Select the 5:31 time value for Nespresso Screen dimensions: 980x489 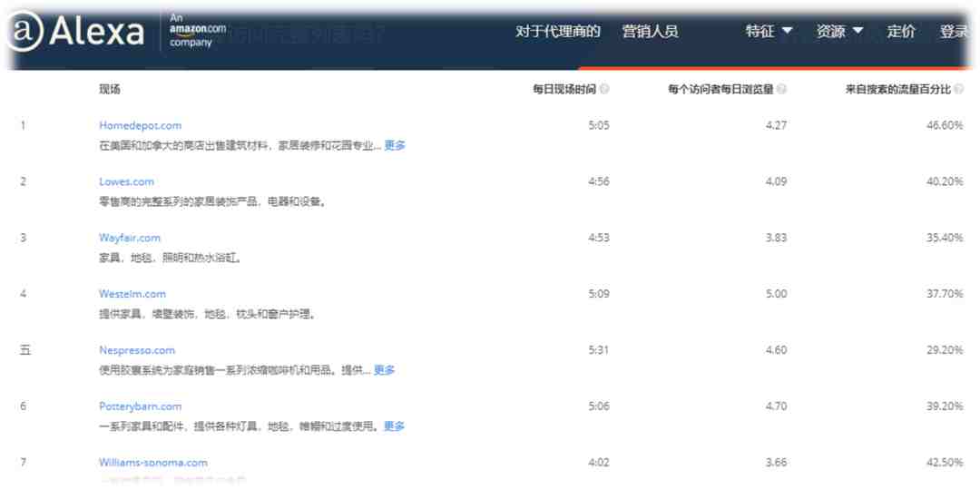[598, 349]
